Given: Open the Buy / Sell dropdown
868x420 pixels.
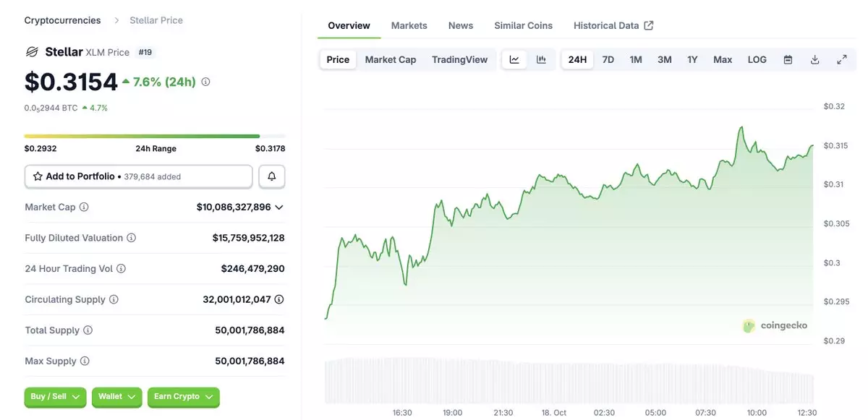Looking at the screenshot, I should pyautogui.click(x=55, y=397).
